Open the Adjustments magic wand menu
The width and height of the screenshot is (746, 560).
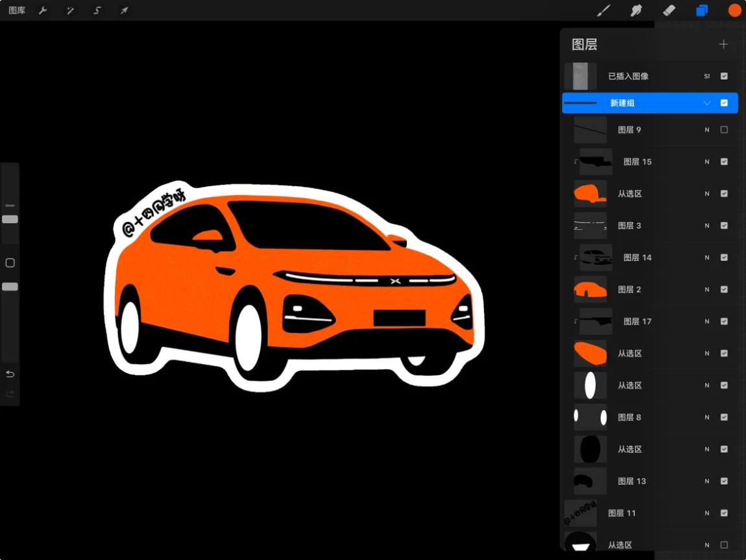click(70, 10)
